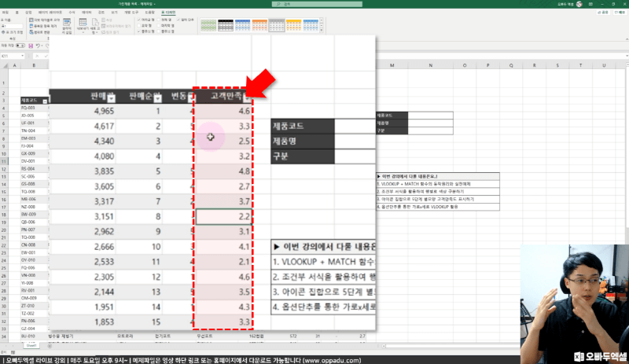Click the Undo arrow icon
Image resolution: width=629 pixels, height=364 pixels.
coord(38,46)
